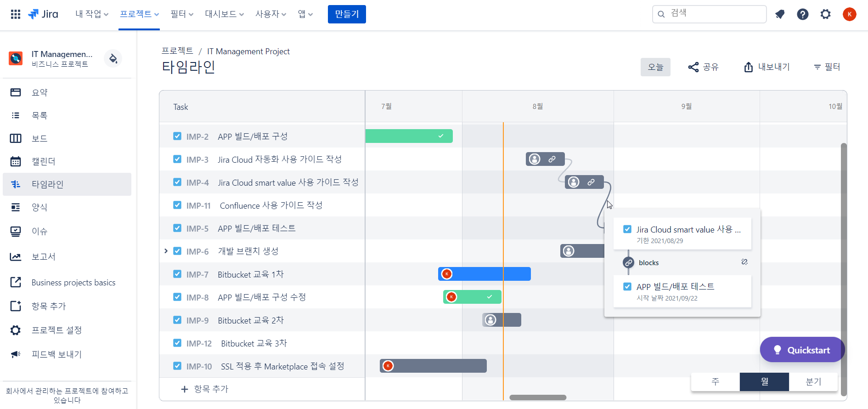868x409 pixels.
Task: Click the 캘린더 sidebar icon
Action: (x=16, y=161)
